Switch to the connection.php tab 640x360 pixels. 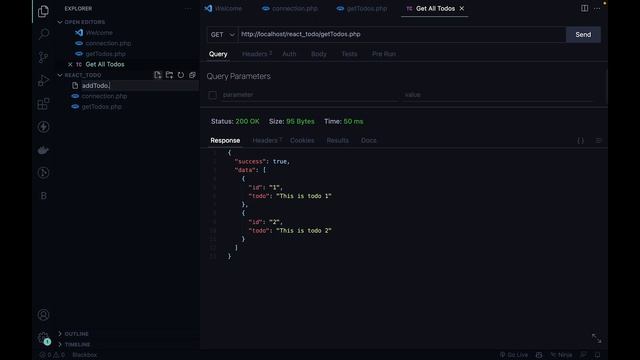coord(290,9)
